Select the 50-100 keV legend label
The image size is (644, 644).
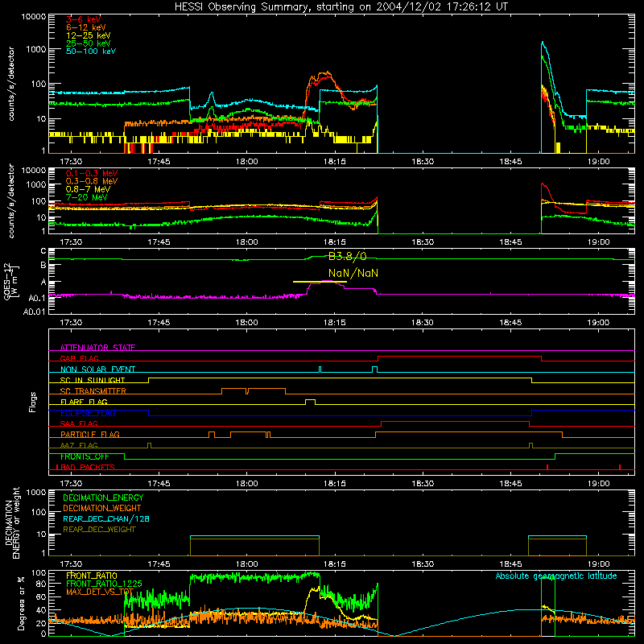[91, 52]
